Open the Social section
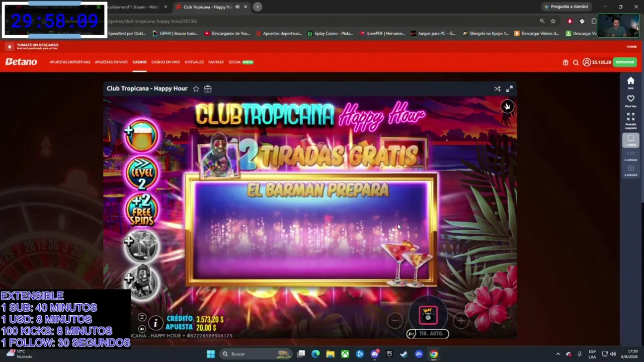Screen dimensions: 644x362 (240, 62)
